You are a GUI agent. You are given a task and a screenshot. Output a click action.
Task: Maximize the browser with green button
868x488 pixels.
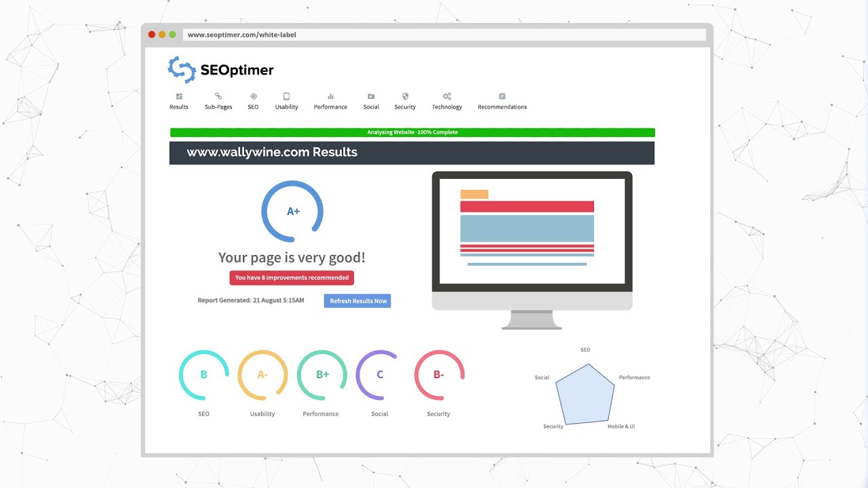click(x=172, y=35)
